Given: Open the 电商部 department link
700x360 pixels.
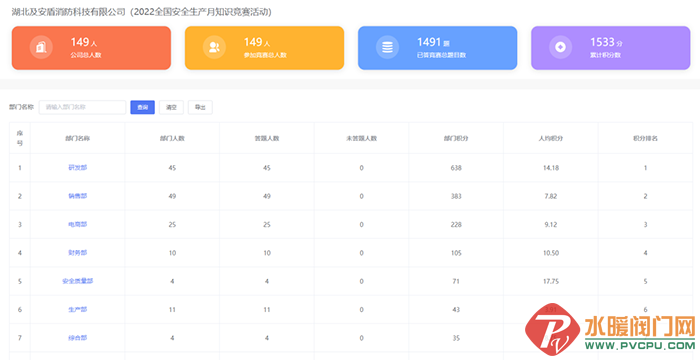Looking at the screenshot, I should (x=78, y=224).
